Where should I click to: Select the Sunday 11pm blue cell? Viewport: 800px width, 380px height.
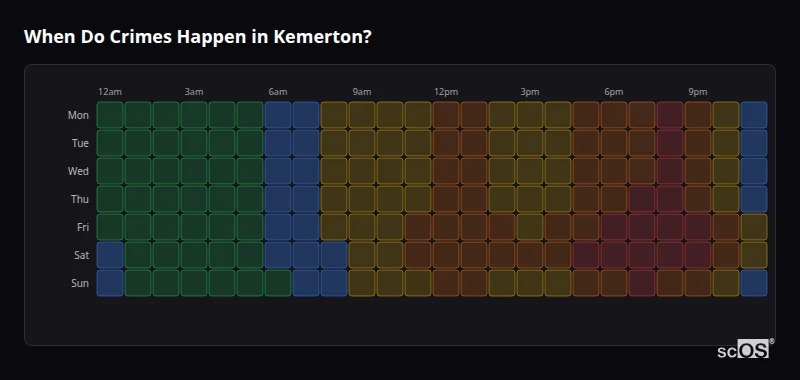tap(754, 283)
